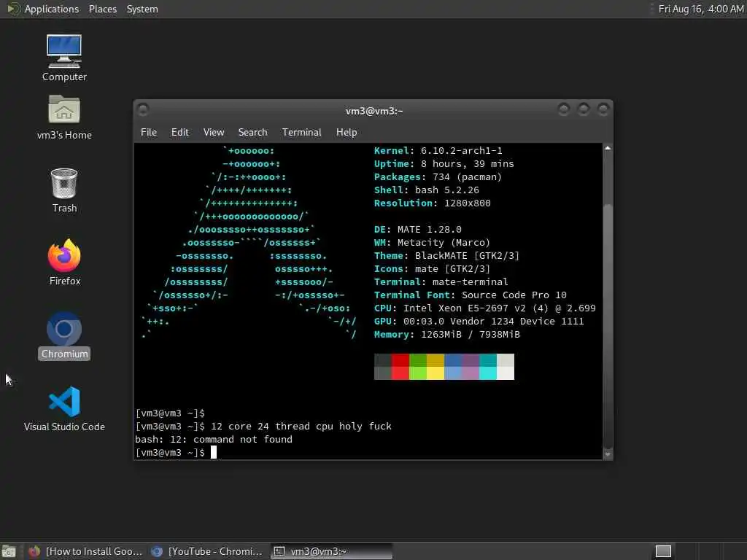Switch to the How to Install Goo... taskbar window
This screenshot has height=560, width=747.
click(85, 551)
